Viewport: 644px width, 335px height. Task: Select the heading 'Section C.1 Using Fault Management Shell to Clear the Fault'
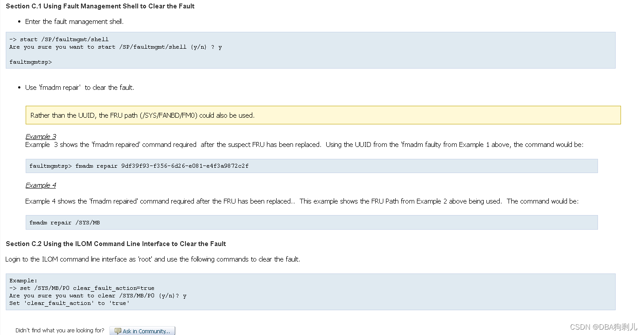[100, 6]
